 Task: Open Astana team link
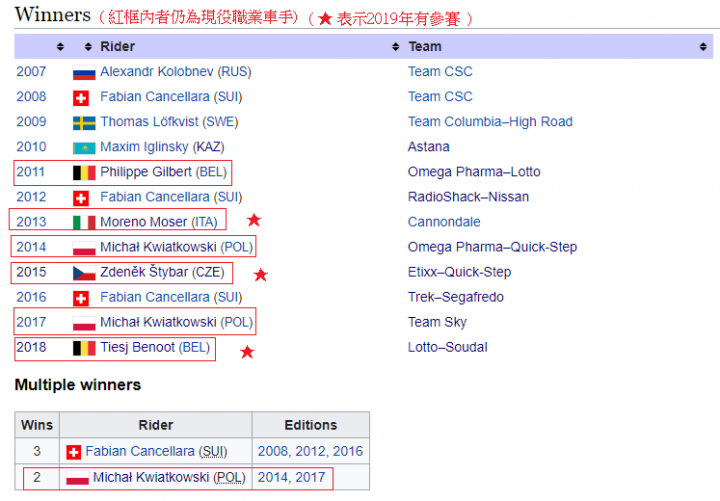(428, 147)
